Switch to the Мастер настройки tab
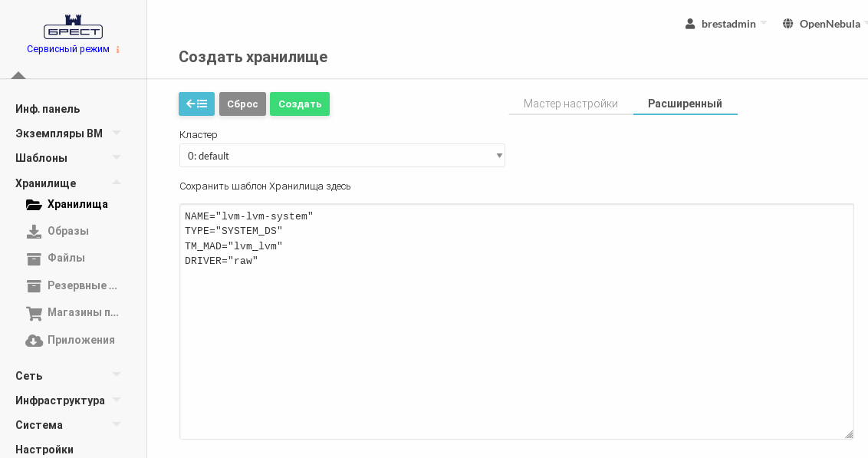868x458 pixels. pos(570,104)
